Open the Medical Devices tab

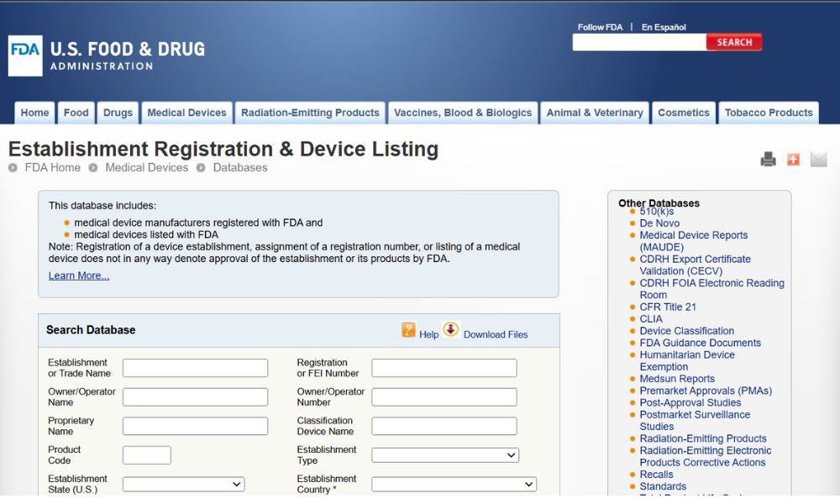(x=187, y=113)
